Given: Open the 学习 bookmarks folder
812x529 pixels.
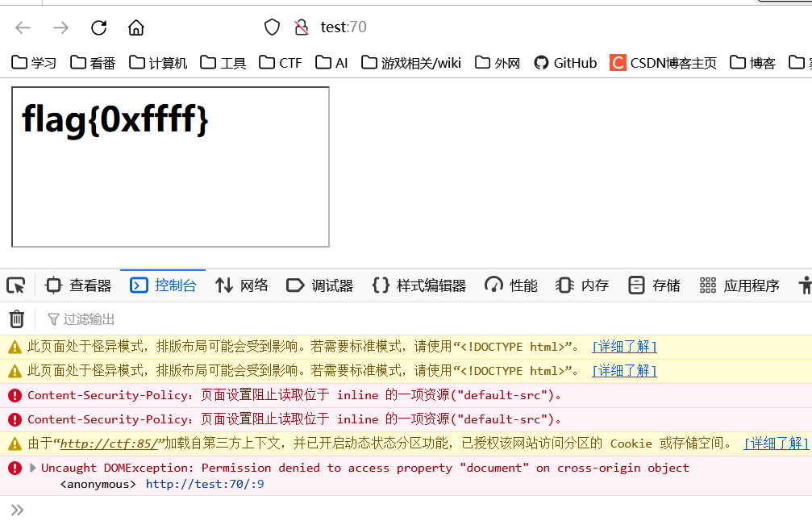Looking at the screenshot, I should 34,63.
